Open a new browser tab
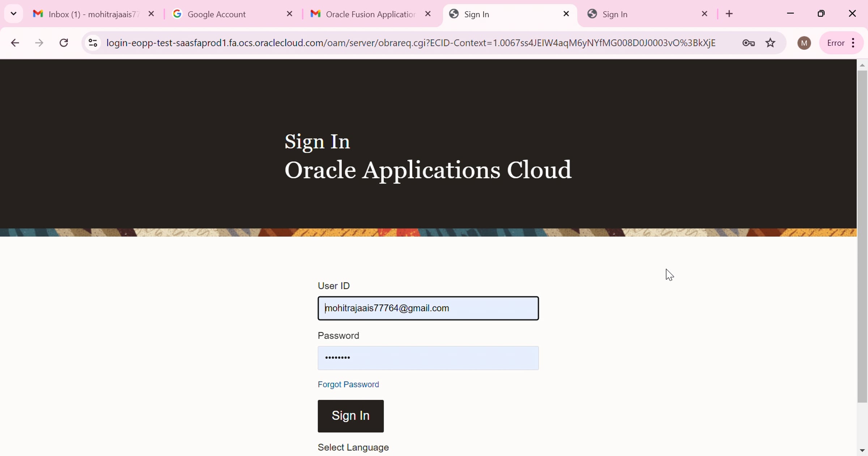The height and width of the screenshot is (456, 868). [x=729, y=14]
